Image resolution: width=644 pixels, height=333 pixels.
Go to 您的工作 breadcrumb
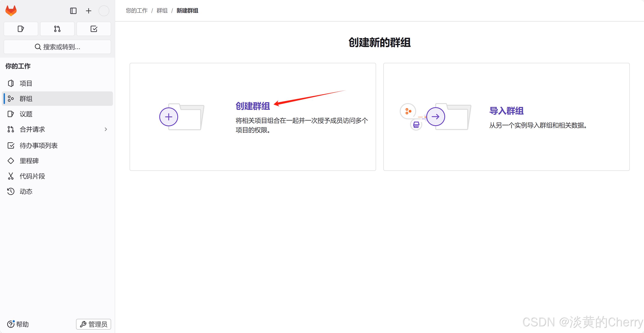(x=137, y=11)
